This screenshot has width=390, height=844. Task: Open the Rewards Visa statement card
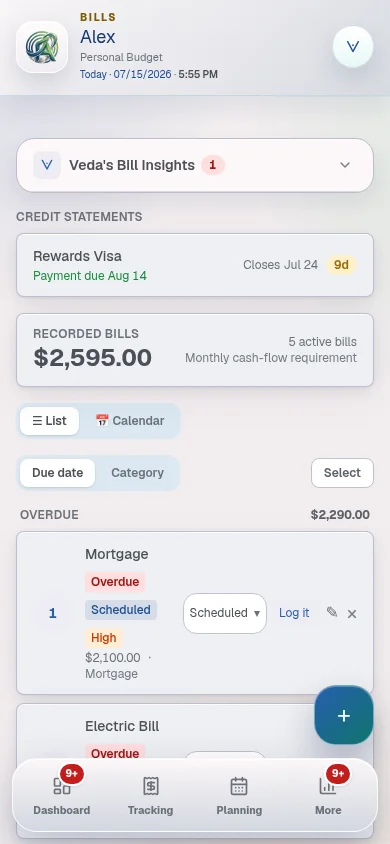point(195,265)
